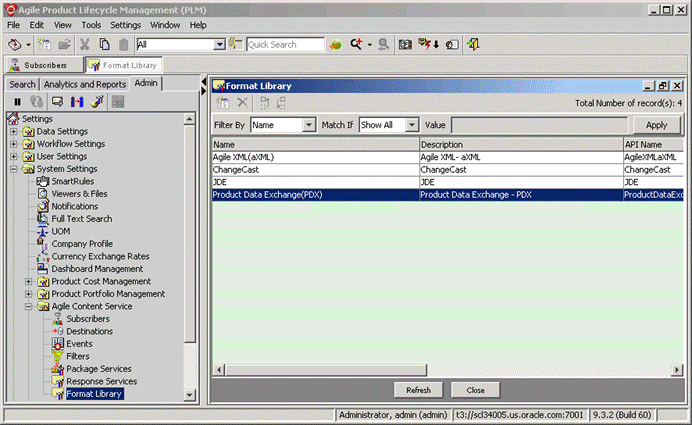692x425 pixels.
Task: Click the Paste clipboard toolbar icon
Action: click(x=124, y=44)
